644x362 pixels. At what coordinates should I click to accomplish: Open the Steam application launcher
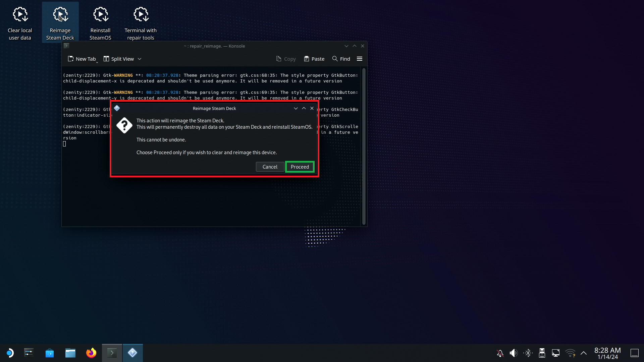[x=10, y=353]
